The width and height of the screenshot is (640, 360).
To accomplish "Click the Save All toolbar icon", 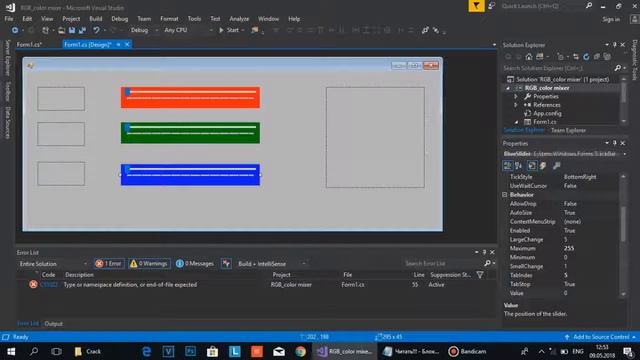I will (82, 30).
